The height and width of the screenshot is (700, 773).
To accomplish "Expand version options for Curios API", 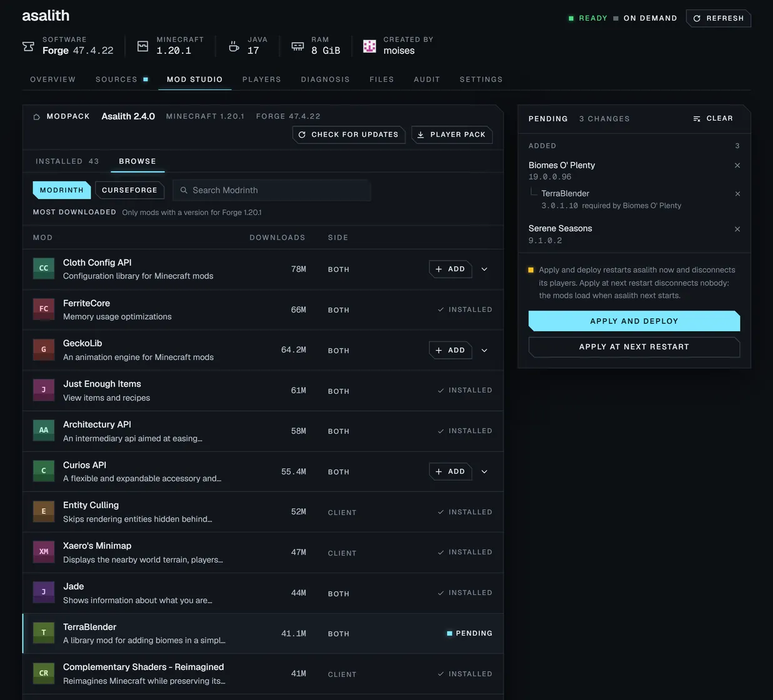I will (484, 472).
